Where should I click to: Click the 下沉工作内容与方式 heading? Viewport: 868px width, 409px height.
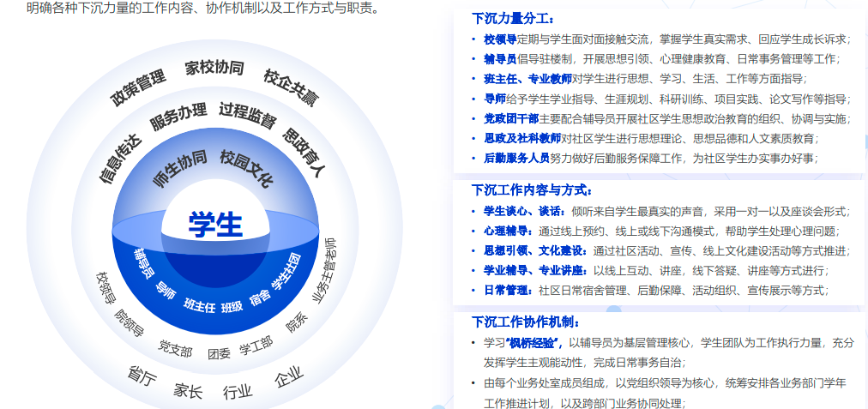click(532, 189)
